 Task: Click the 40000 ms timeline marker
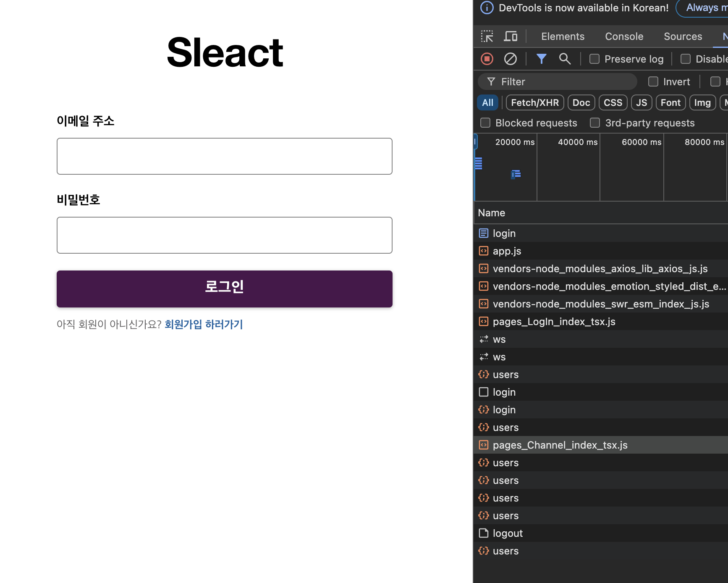pos(578,142)
